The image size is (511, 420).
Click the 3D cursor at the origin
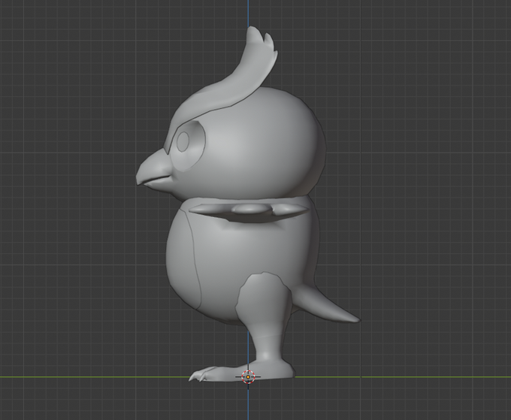248,377
